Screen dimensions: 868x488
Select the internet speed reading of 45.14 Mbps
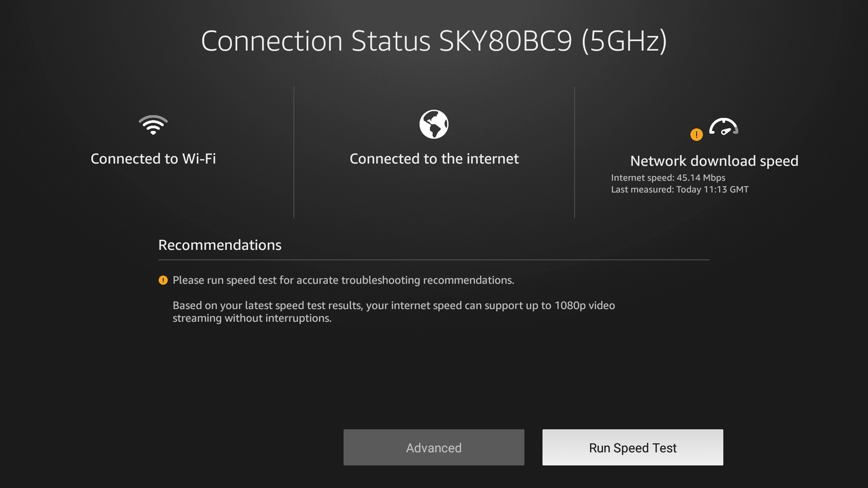(667, 178)
